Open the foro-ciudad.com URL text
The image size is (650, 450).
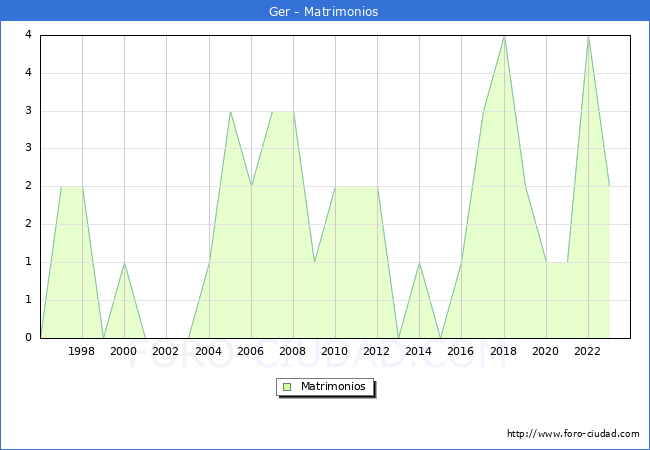pos(573,434)
